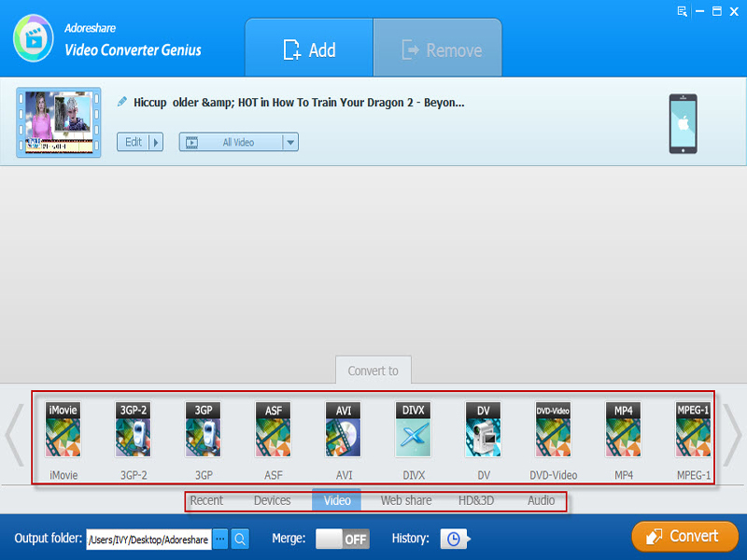Click the Remove button
Screen dimensions: 747x560
pyautogui.click(x=438, y=49)
